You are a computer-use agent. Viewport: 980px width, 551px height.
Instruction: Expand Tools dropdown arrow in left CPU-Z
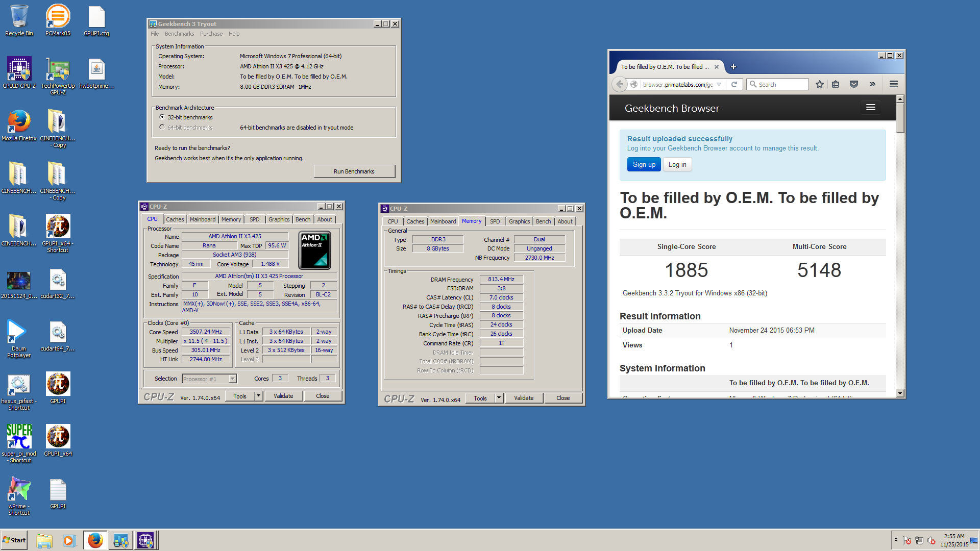pos(258,396)
